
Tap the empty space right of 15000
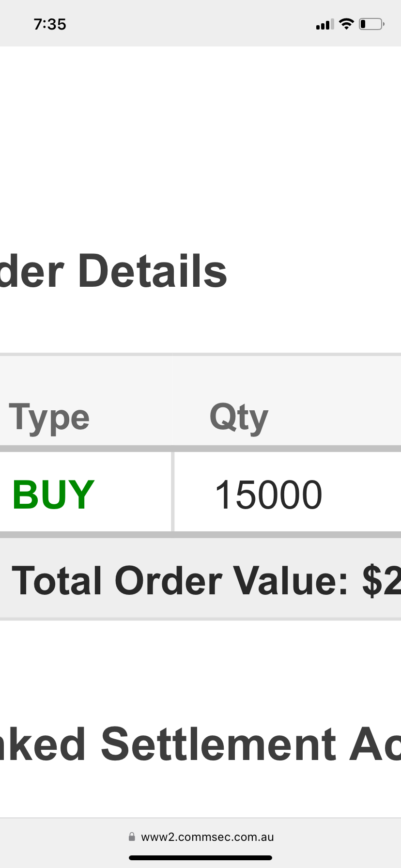362,494
